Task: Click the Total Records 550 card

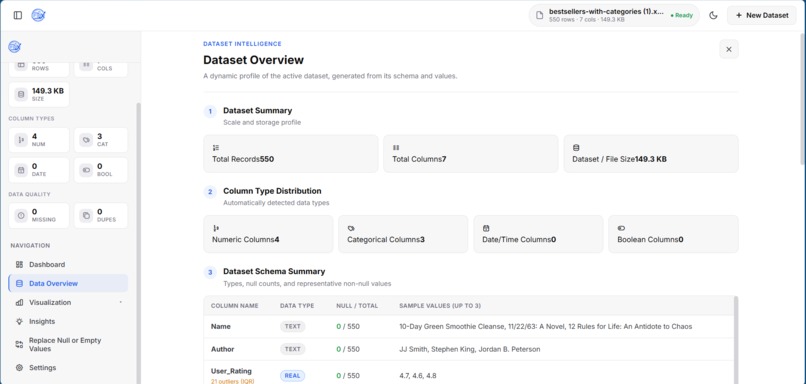Action: [291, 154]
